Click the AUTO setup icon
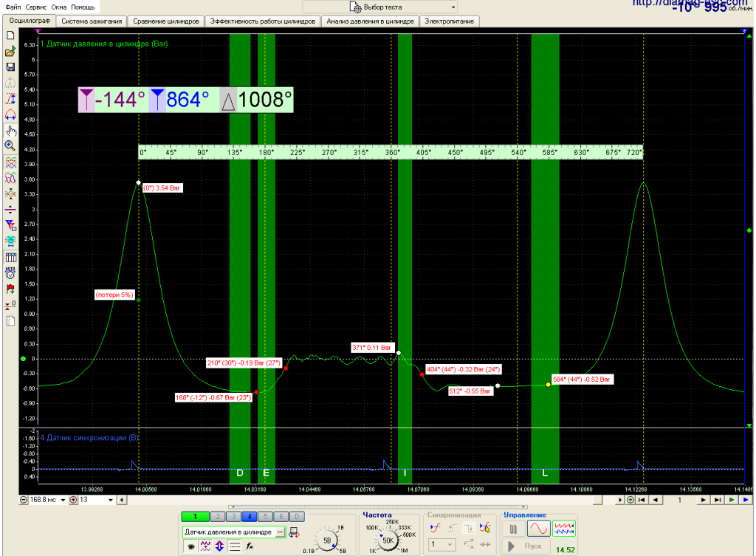Image resolution: width=756 pixels, height=556 pixels. [x=10, y=273]
